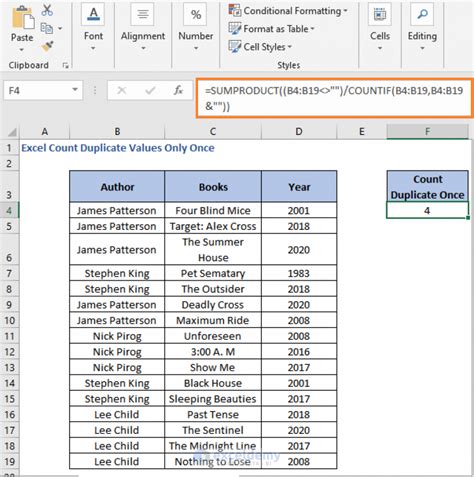Open the Number format group

[196, 27]
